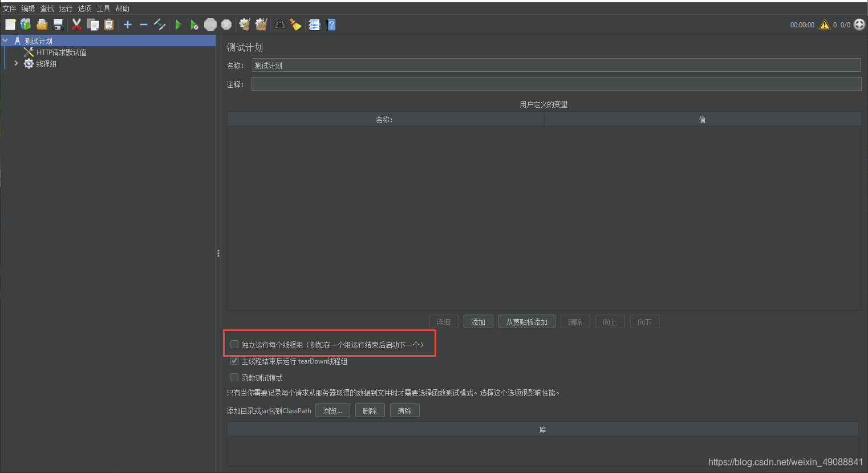This screenshot has width=868, height=473.
Task: Select HTTP请求默认值 tree node
Action: [61, 52]
